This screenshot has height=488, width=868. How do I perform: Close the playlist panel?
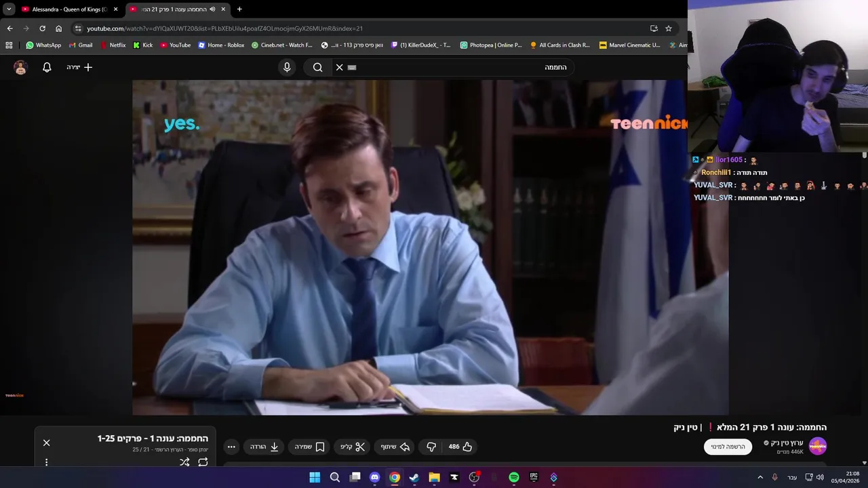[46, 443]
